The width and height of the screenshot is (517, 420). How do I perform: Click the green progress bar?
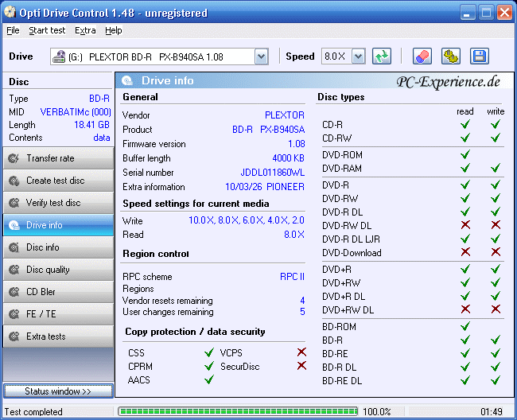pyautogui.click(x=236, y=412)
